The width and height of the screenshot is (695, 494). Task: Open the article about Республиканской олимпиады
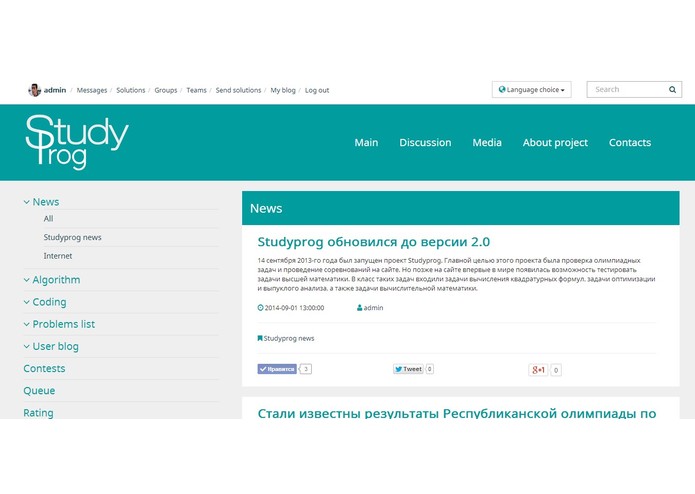[457, 413]
